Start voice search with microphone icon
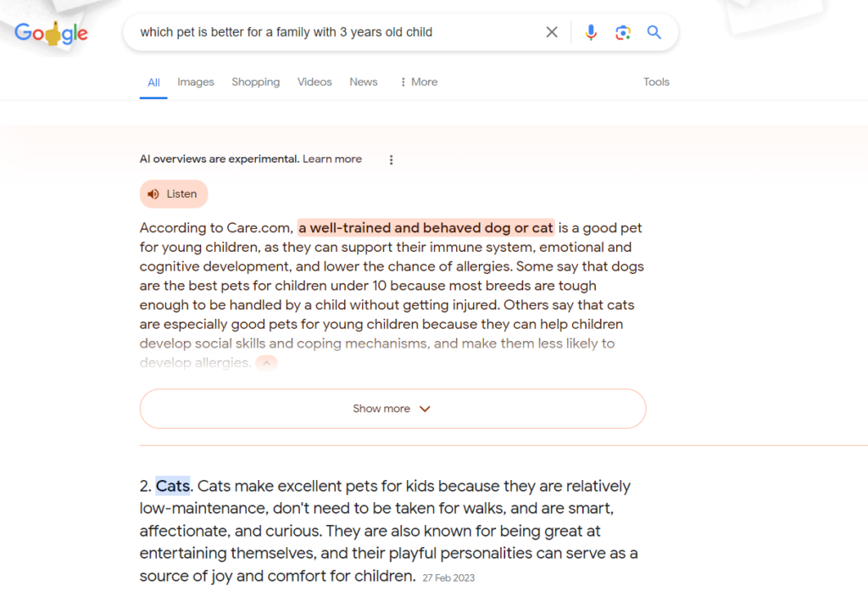Viewport: 868px width, 597px height. [591, 32]
